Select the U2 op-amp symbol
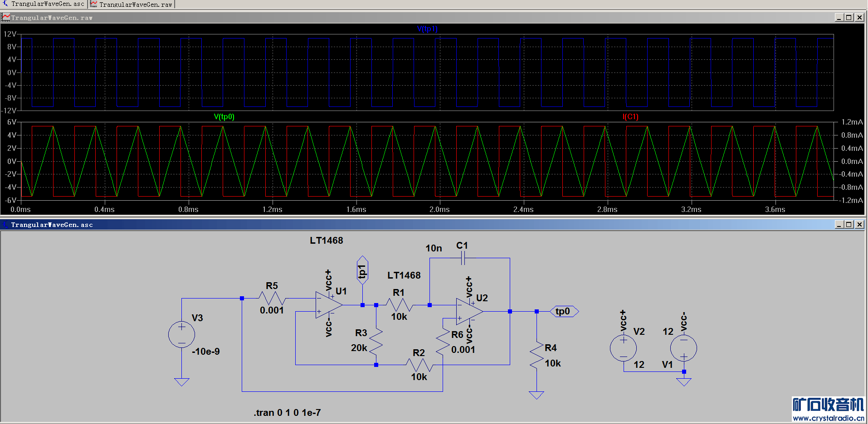Screen dimensions: 868x424 [469, 311]
